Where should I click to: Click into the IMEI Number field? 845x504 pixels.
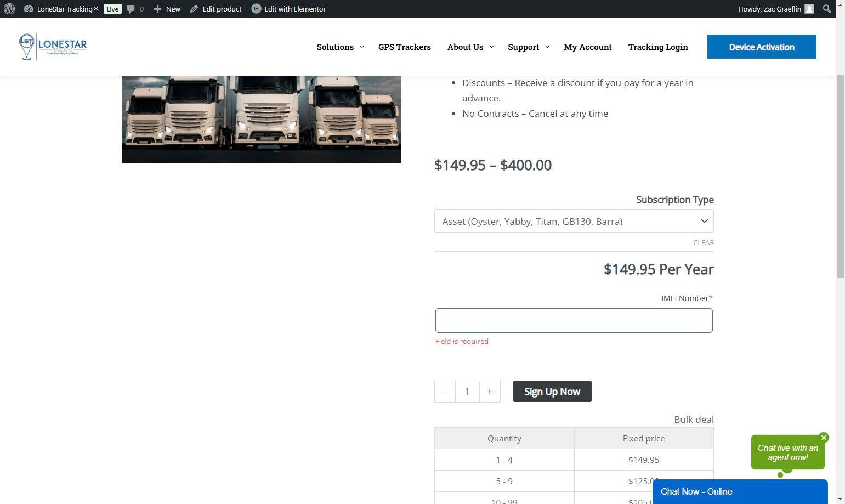(x=574, y=321)
